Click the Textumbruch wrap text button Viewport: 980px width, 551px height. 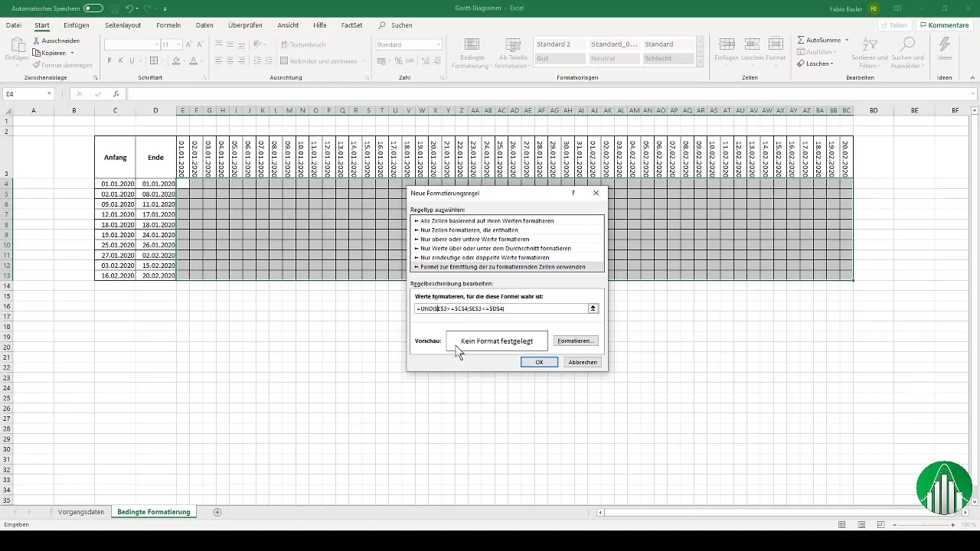(302, 44)
